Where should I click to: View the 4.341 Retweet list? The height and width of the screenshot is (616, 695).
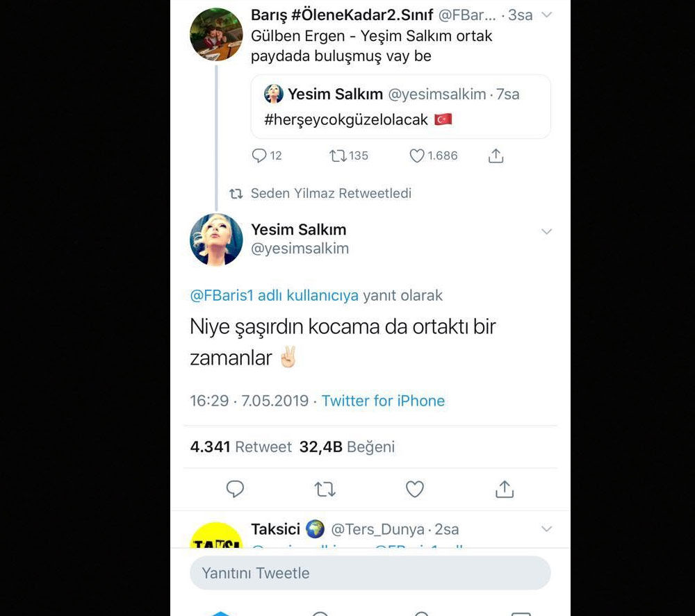pos(240,447)
